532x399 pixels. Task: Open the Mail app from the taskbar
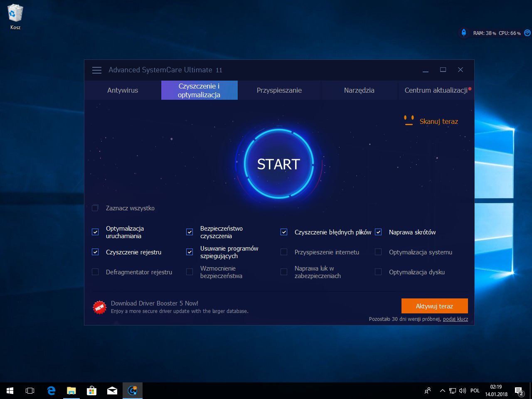click(x=112, y=391)
